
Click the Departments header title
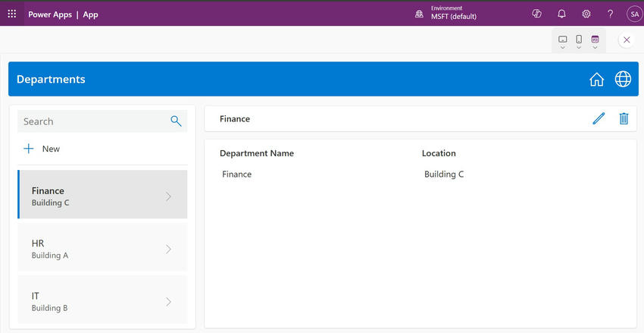pos(51,79)
